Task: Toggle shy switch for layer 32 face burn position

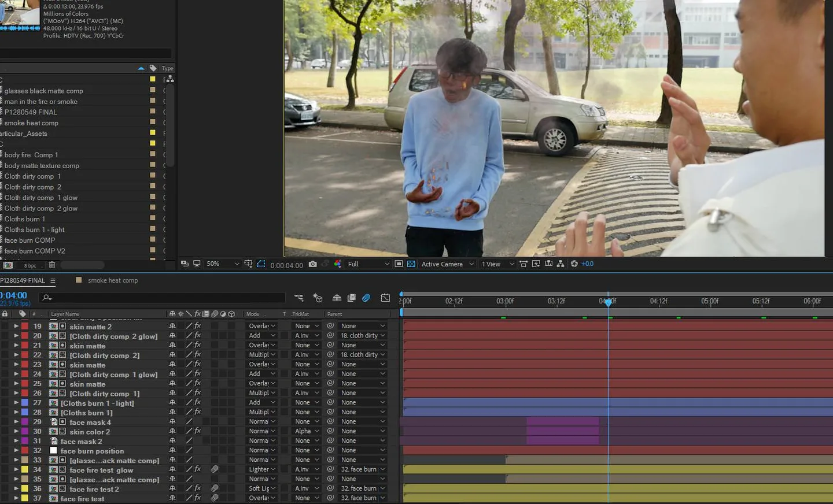Action: [x=172, y=450]
